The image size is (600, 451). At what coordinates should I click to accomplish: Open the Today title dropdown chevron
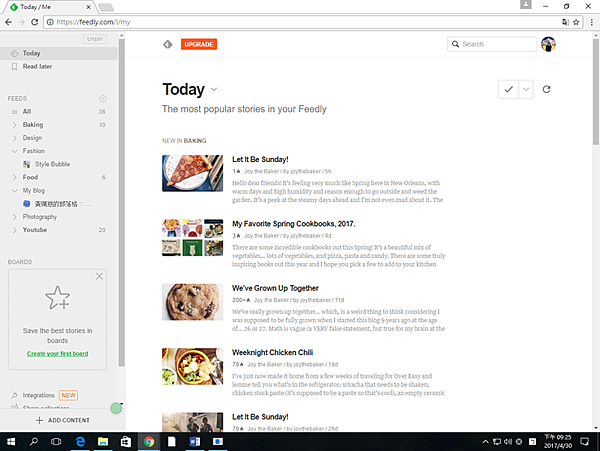tap(214, 90)
